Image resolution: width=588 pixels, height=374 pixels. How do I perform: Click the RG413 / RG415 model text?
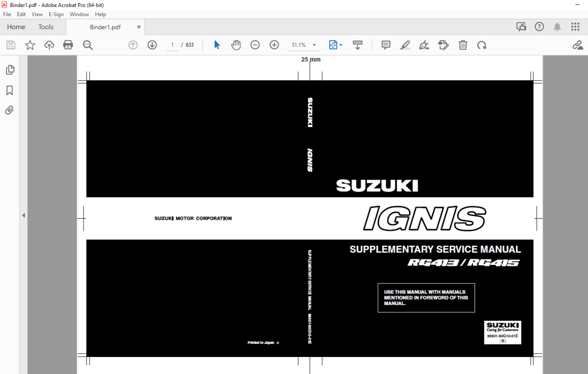click(x=463, y=262)
